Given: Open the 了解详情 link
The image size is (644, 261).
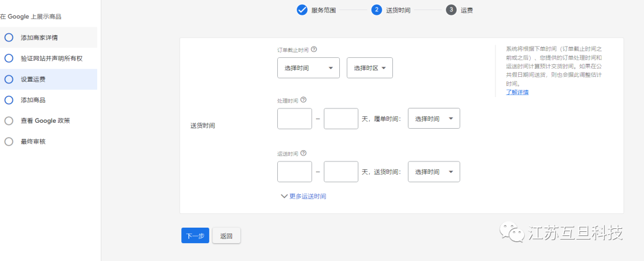Looking at the screenshot, I should (517, 92).
